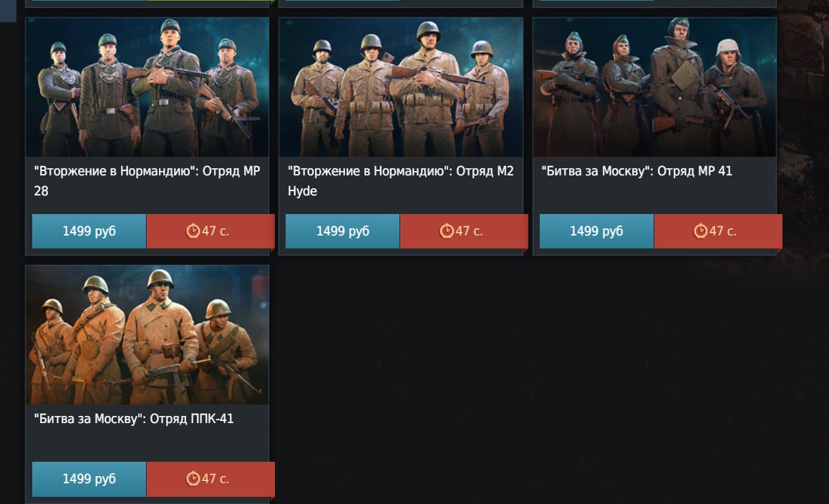Click the clock icon on the MP 28 timer

coord(193,231)
